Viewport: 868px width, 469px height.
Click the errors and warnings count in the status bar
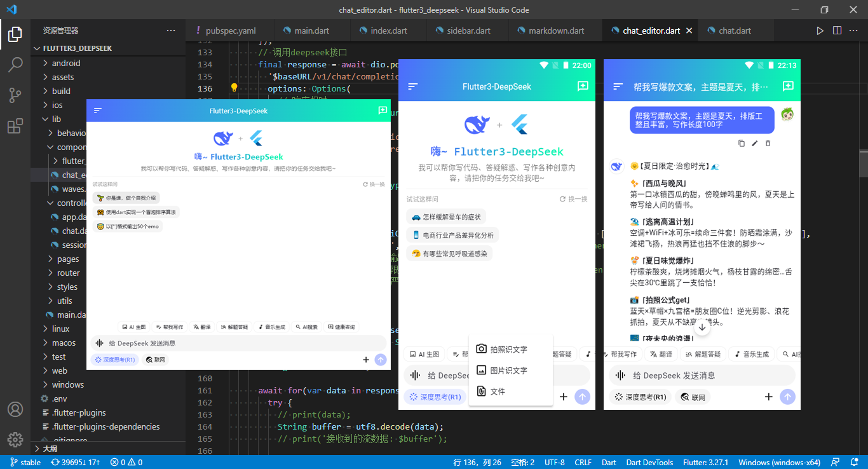pos(126,463)
